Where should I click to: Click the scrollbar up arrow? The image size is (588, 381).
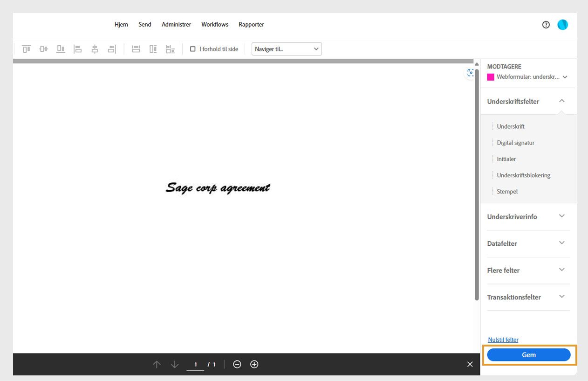(x=477, y=64)
